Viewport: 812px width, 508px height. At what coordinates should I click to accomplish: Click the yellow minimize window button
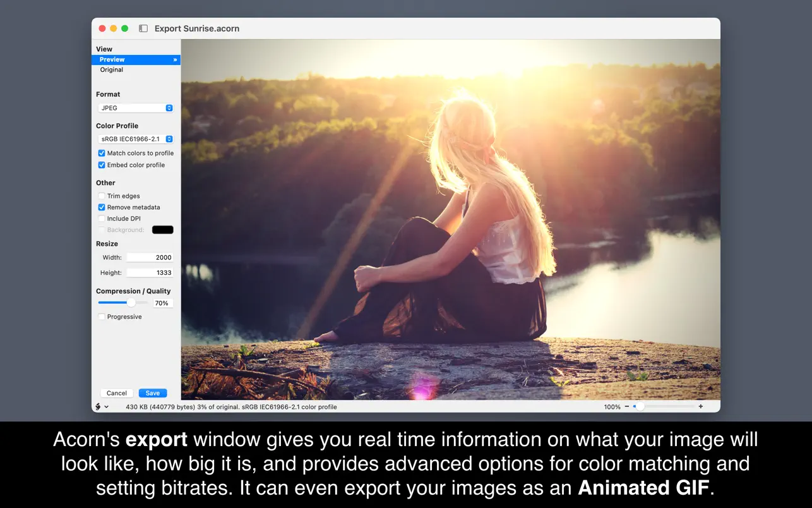pyautogui.click(x=114, y=28)
